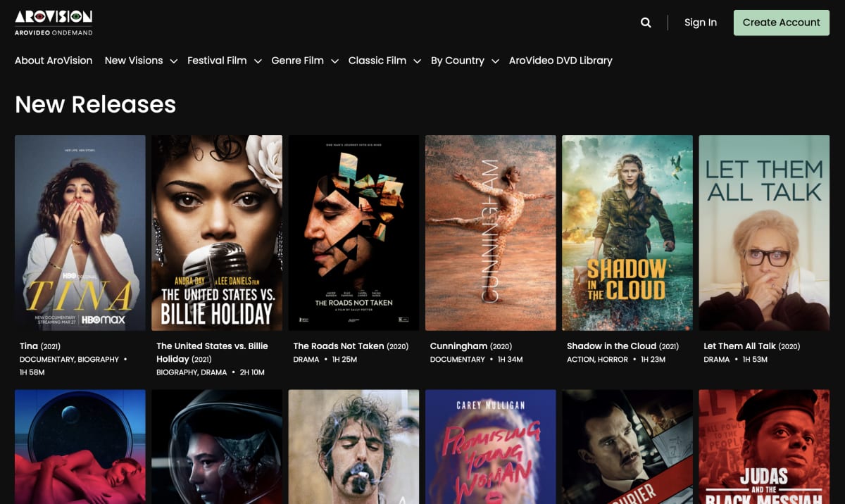Open the Judas and the Black Messiah poster
Viewport: 845px width, 504px height.
click(764, 447)
